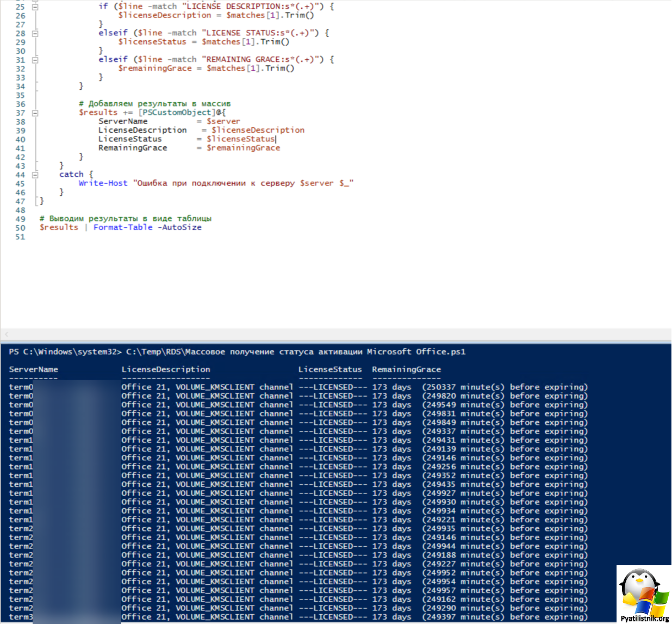This screenshot has height=624, width=672.
Task: Click the LicenseStatus property on line 40
Action: [130, 139]
